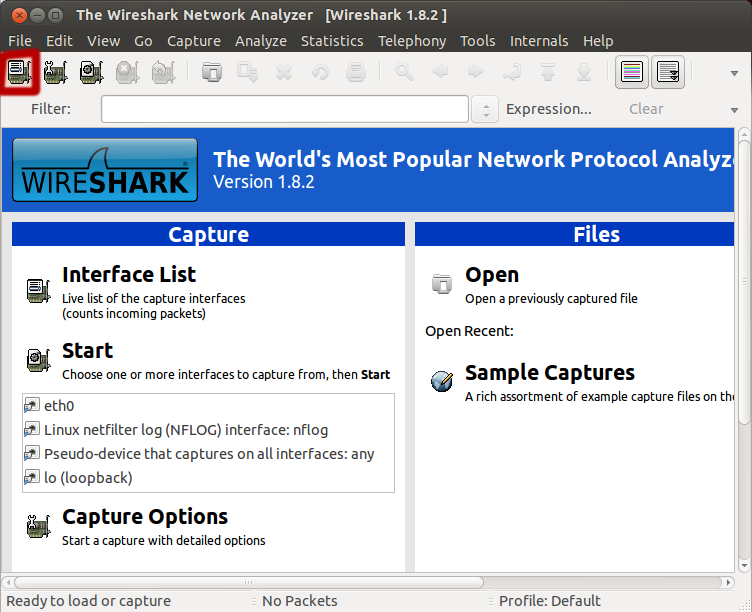Click the greyed-out first packet toolbar icon
The image size is (752, 612).
(548, 72)
